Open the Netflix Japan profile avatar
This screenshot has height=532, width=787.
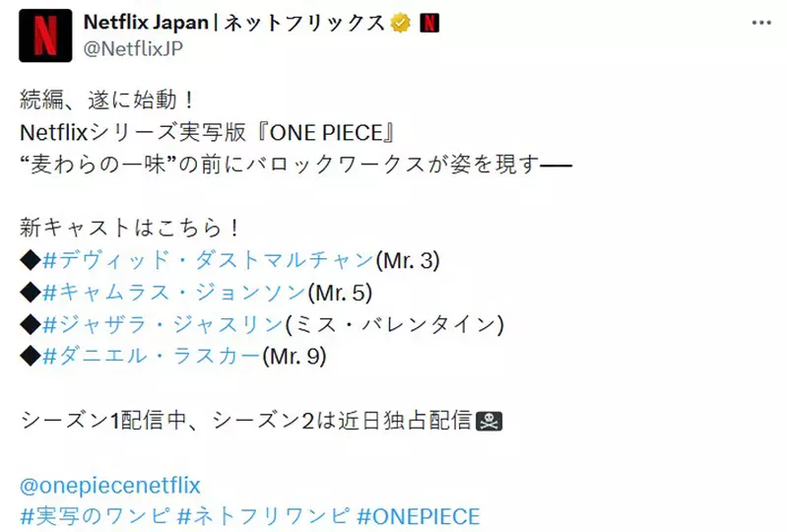pyautogui.click(x=45, y=34)
